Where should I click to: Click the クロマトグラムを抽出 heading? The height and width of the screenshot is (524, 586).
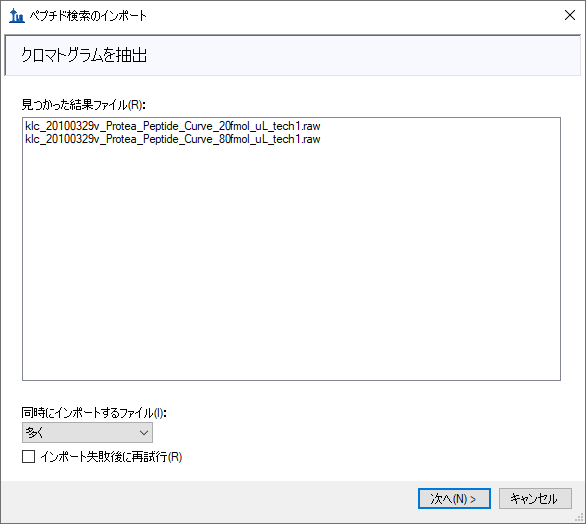(84, 55)
